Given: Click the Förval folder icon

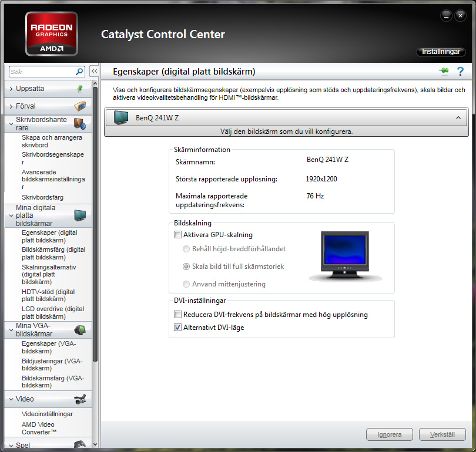Looking at the screenshot, I should tap(80, 106).
